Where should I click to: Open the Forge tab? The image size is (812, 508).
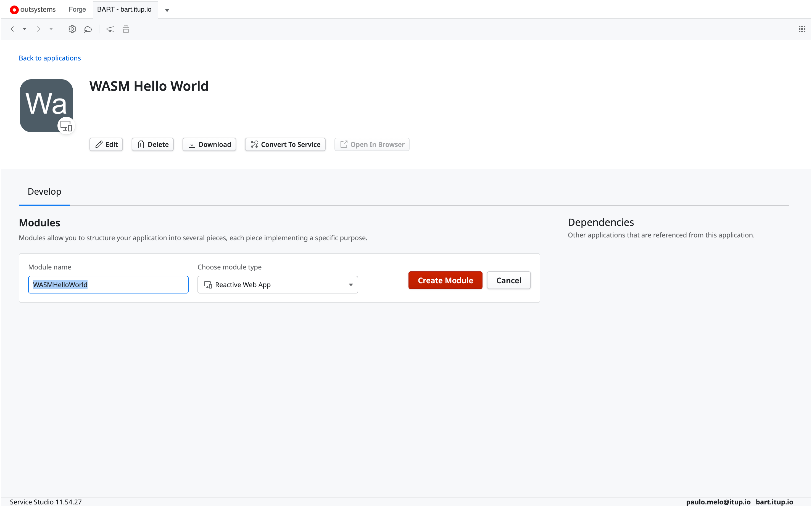(x=77, y=9)
